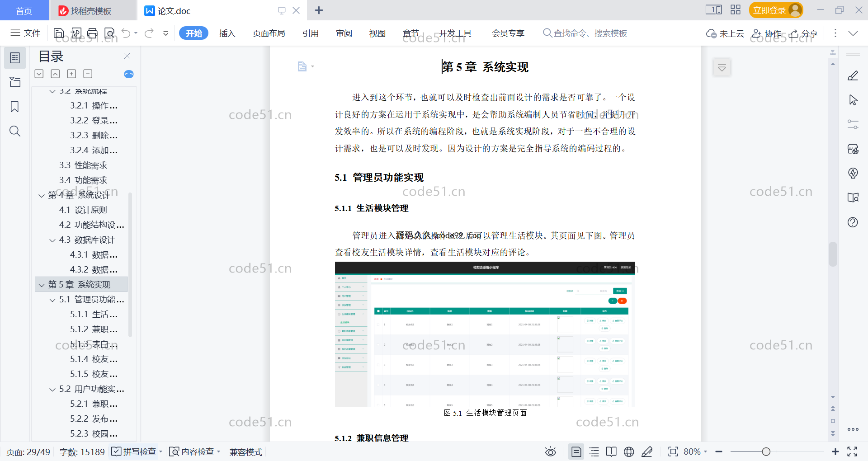Switch to the 视图 tab

click(377, 33)
